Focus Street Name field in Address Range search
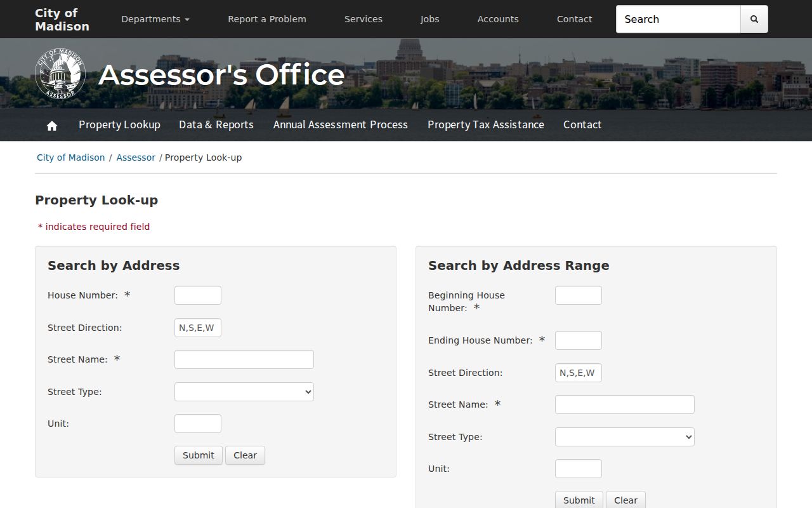The width and height of the screenshot is (812, 508). tap(625, 404)
